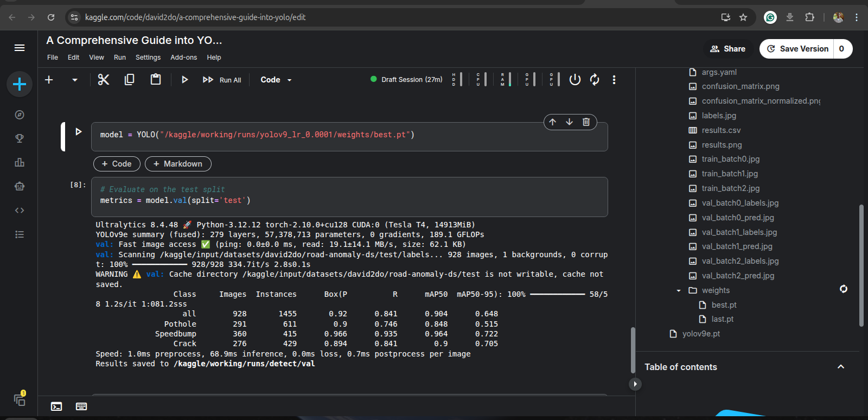
Task: Open Competitions trophy icon in sidebar
Action: [x=20, y=138]
